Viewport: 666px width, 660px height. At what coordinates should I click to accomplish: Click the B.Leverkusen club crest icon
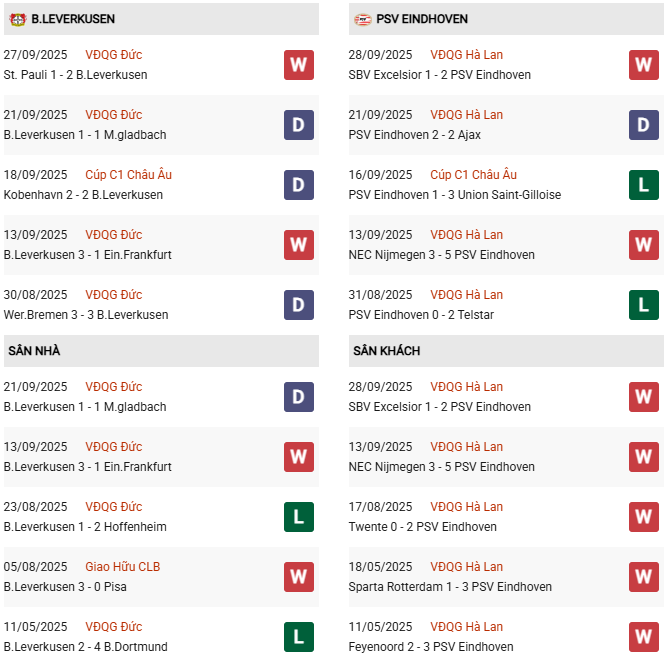tap(18, 19)
